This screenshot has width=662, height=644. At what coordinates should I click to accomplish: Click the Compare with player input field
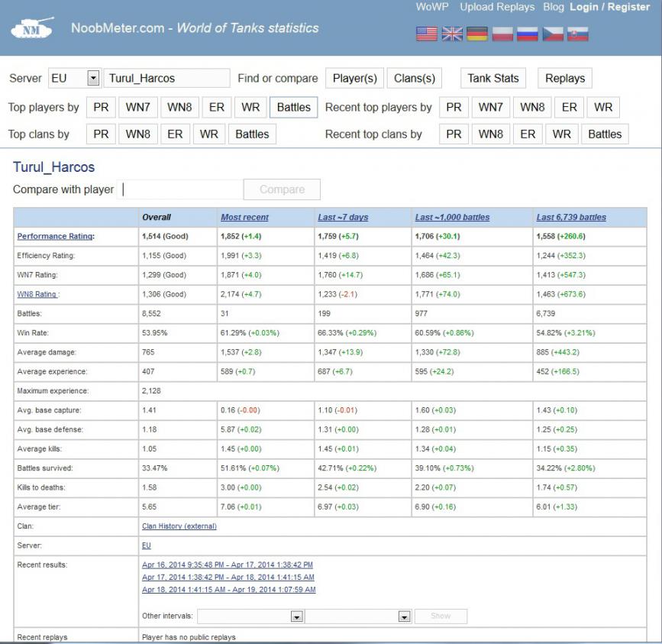(x=182, y=189)
